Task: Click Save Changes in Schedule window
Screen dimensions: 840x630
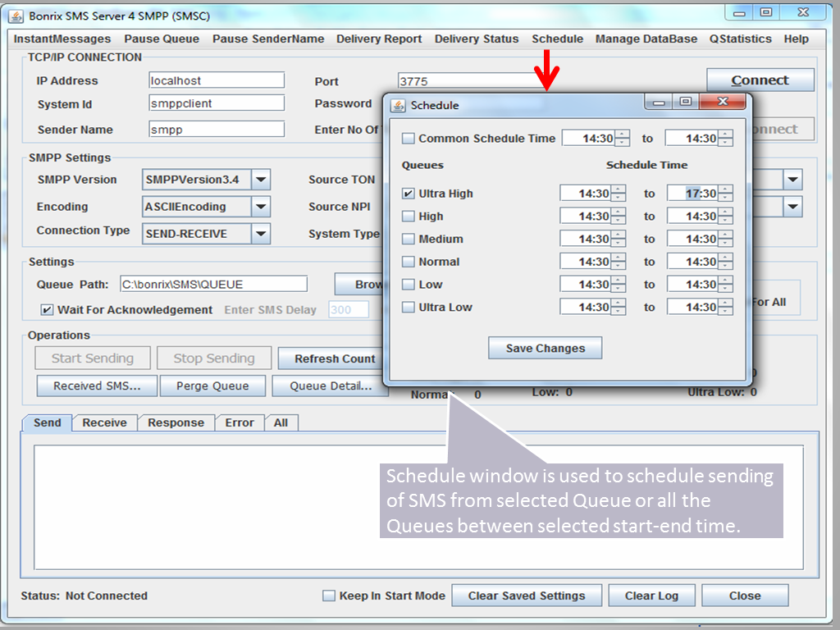Action: [x=546, y=348]
